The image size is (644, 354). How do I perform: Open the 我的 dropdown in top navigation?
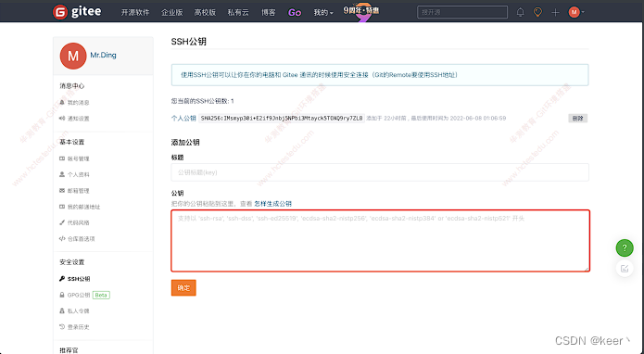[x=323, y=12]
